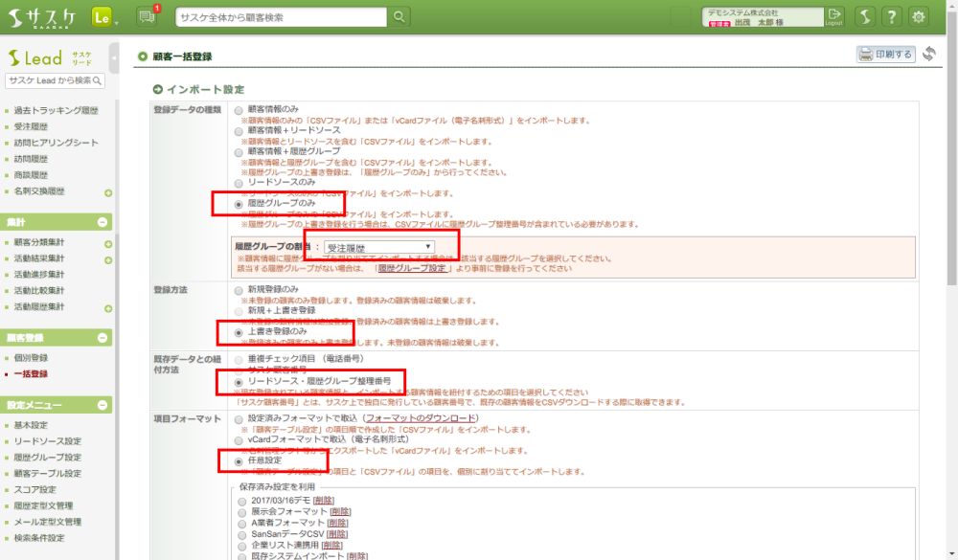
Task: Open the help question mark icon
Action: click(892, 17)
